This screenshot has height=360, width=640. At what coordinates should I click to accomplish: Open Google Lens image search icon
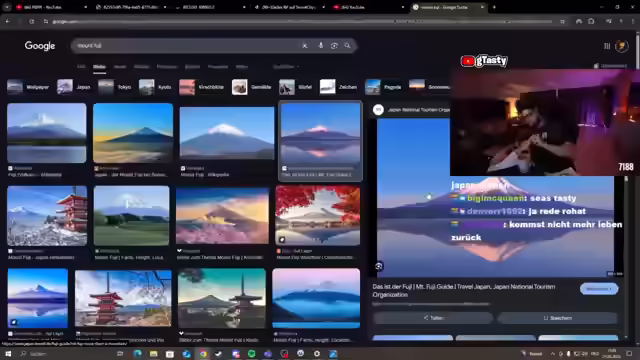pos(334,46)
